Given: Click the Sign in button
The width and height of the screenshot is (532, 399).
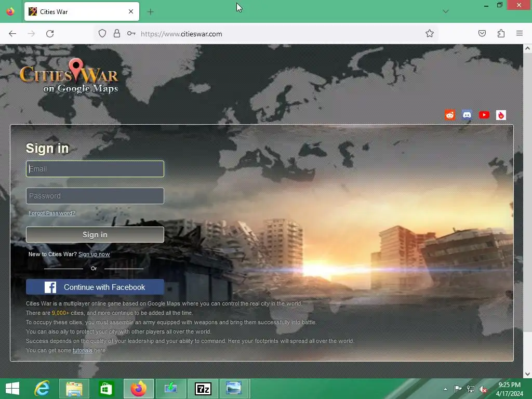Looking at the screenshot, I should pyautogui.click(x=95, y=235).
